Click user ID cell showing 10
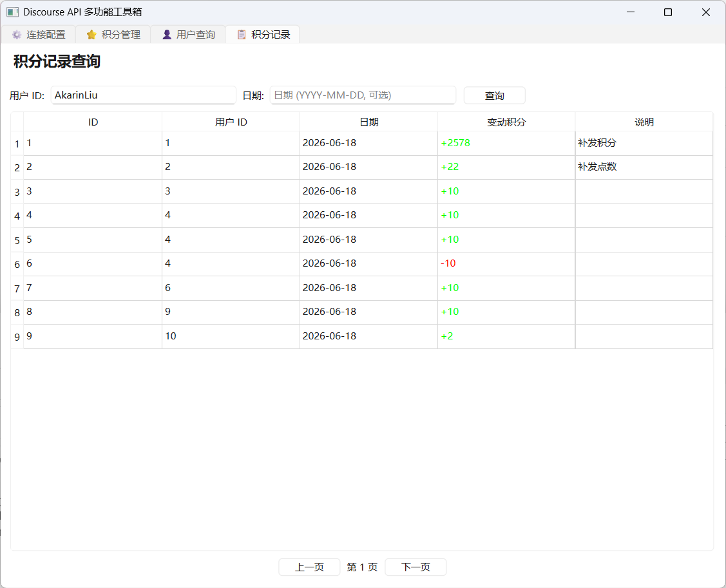 [x=231, y=337]
